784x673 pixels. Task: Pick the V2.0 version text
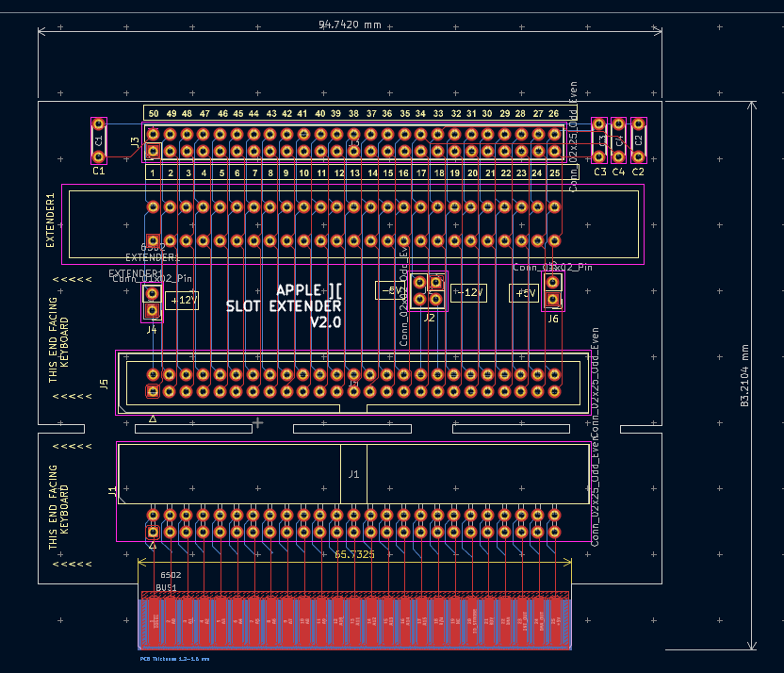point(325,322)
